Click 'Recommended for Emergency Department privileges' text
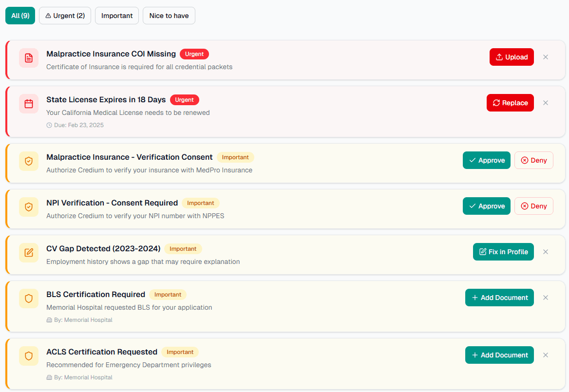 coord(129,365)
